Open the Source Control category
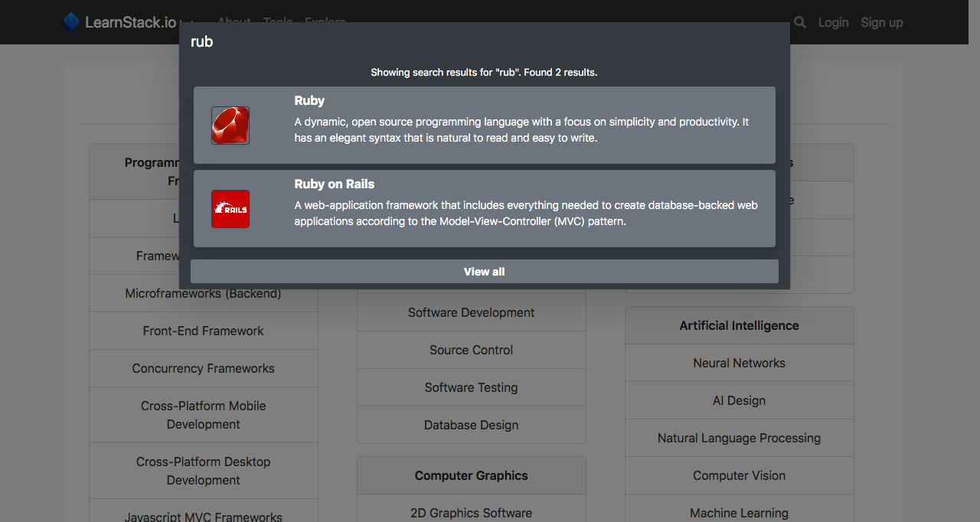Screen dimensions: 980x522 [471, 350]
